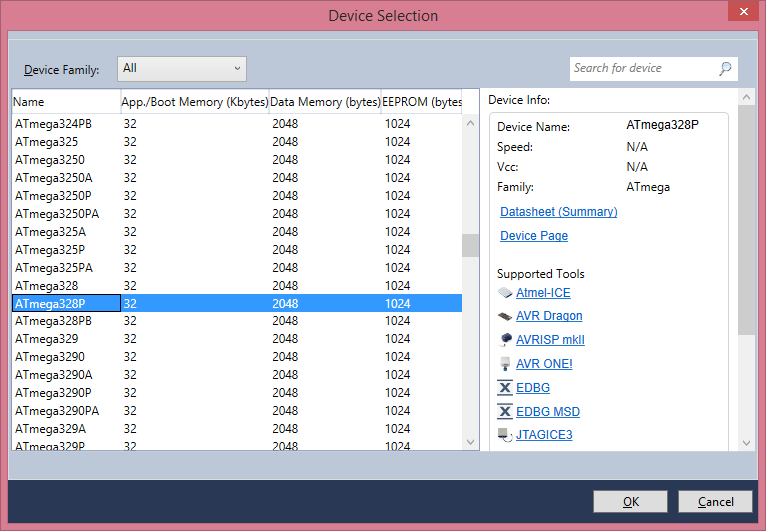This screenshot has height=531, width=766.
Task: Click the Speed value N/A
Action: tap(637, 147)
